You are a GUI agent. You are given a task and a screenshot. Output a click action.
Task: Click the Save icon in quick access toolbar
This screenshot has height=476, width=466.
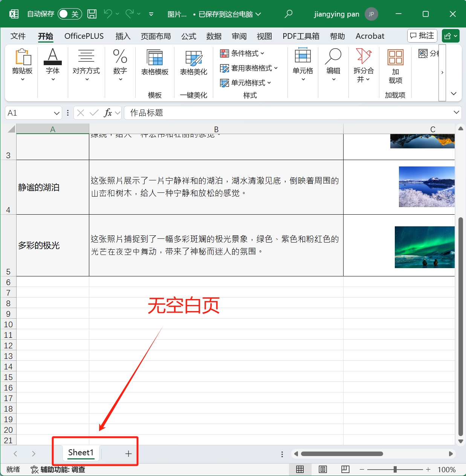pyautogui.click(x=92, y=14)
